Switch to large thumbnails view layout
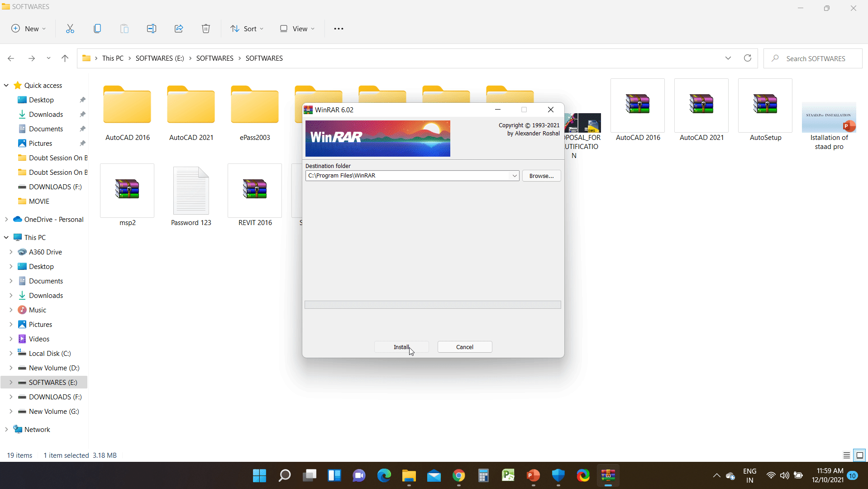Screen dimensions: 868x489 click(x=860, y=455)
